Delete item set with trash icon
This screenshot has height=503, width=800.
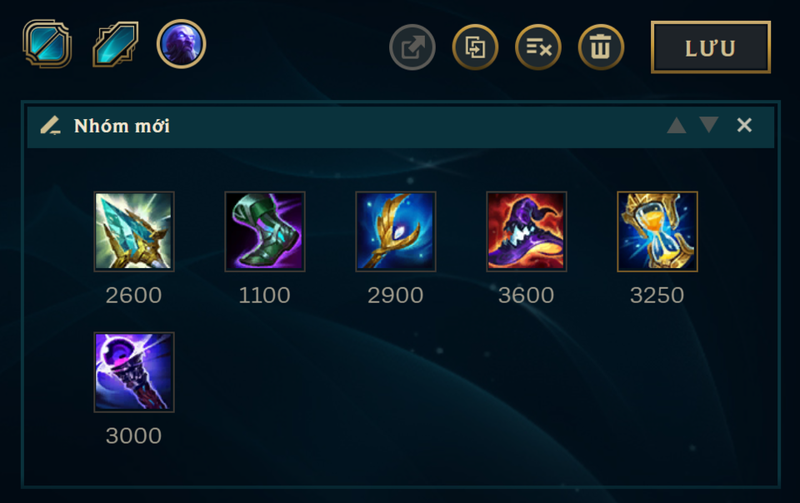point(601,47)
